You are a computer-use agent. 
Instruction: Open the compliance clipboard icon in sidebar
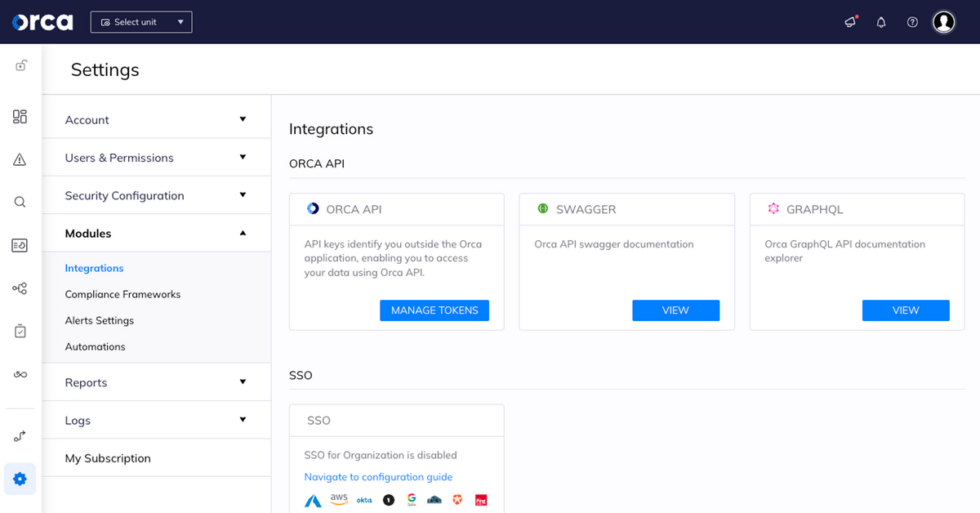tap(20, 331)
